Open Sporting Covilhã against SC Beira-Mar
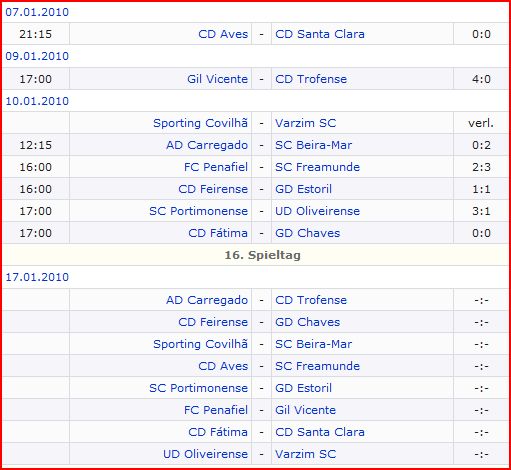 (x=200, y=344)
